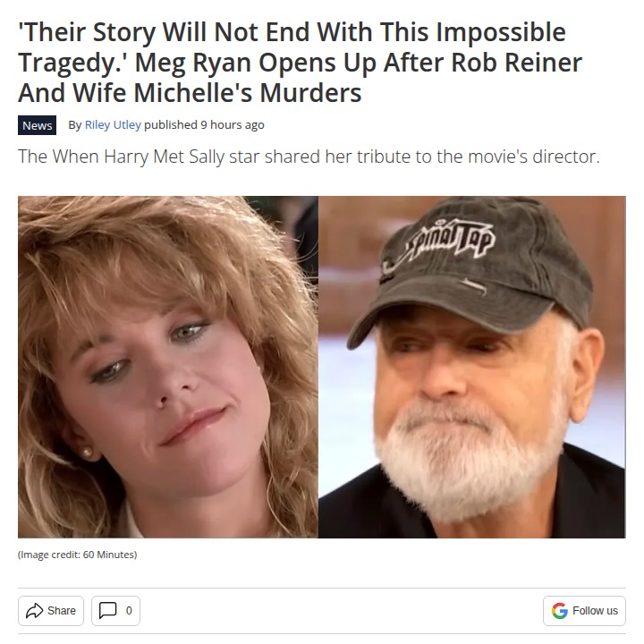The height and width of the screenshot is (644, 644).
Task: Click the article headline first line
Action: tap(292, 32)
